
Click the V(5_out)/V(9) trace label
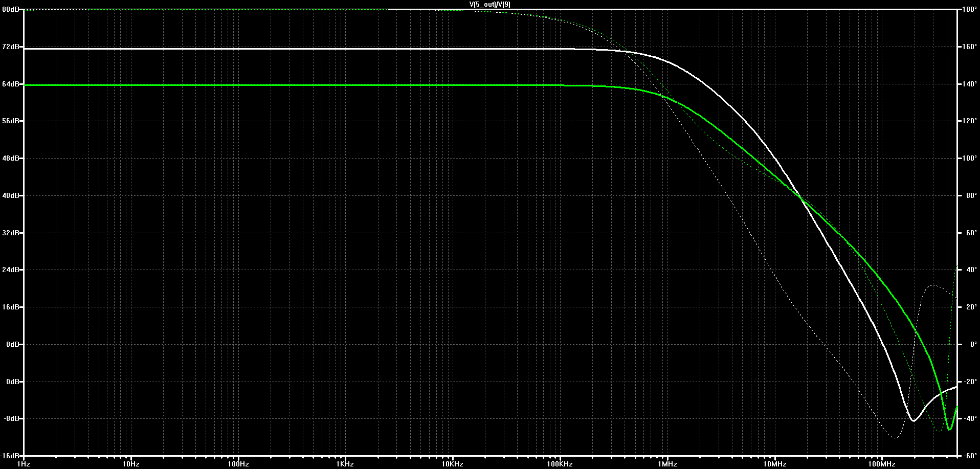coord(489,4)
